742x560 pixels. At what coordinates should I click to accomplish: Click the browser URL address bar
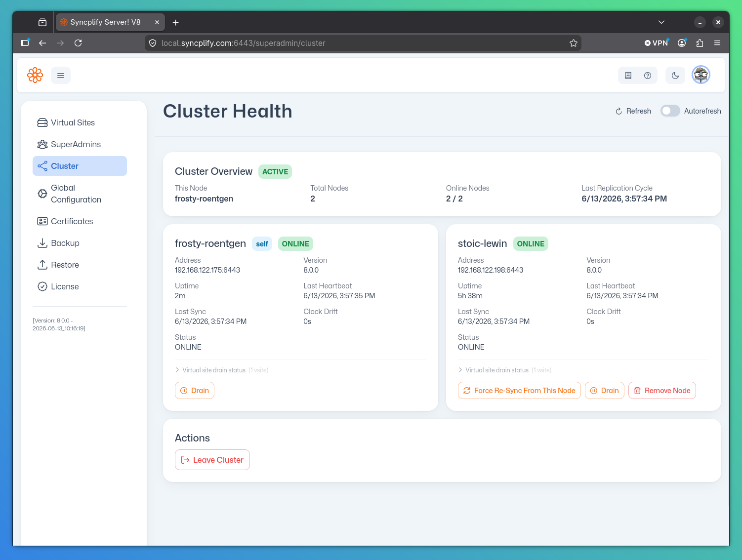363,43
